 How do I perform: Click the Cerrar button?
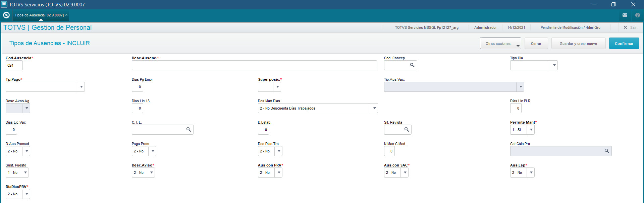pos(536,44)
